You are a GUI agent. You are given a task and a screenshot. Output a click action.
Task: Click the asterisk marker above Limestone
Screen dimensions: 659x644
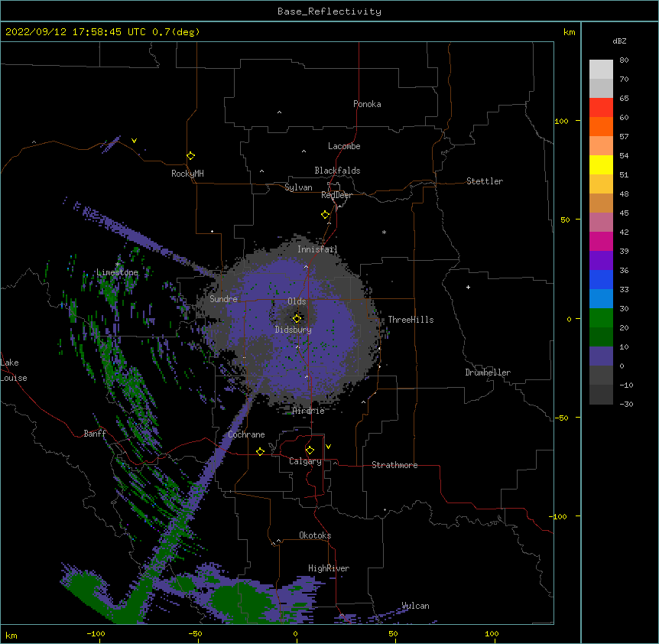(x=118, y=265)
